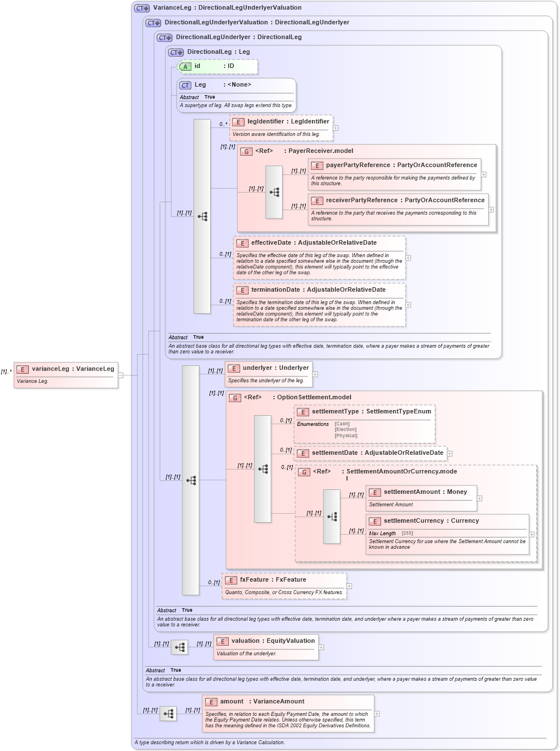The image size is (560, 751).
Task: Select 'amount : VarianceAmount' text
Action: click(262, 702)
